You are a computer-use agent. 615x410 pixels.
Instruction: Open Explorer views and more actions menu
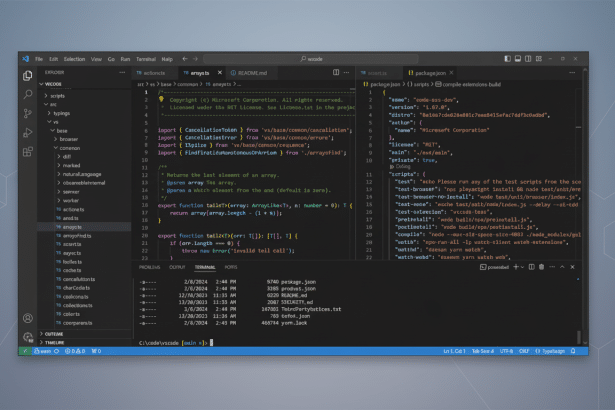point(122,73)
